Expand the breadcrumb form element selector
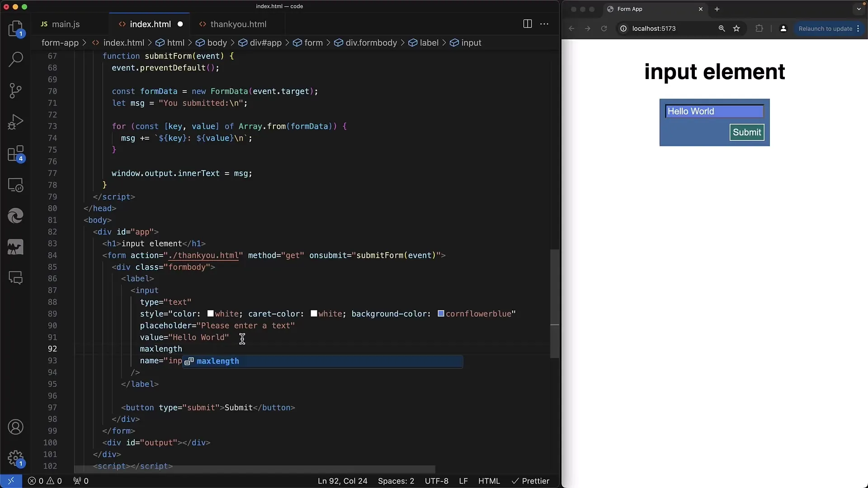The image size is (868, 488). pos(312,42)
